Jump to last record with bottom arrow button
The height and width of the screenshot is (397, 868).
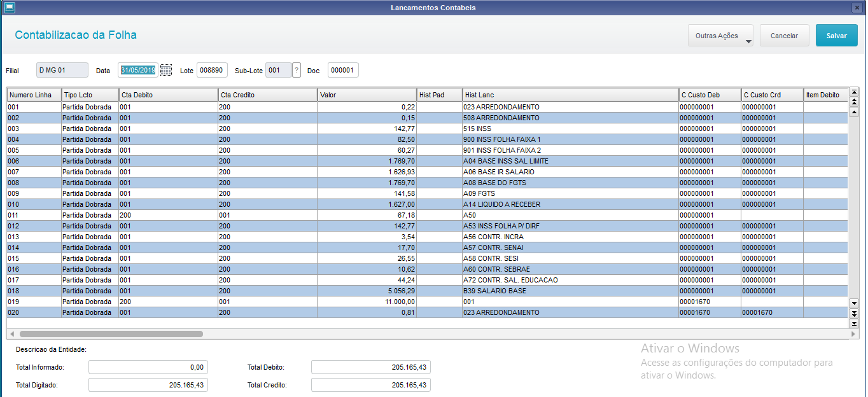click(854, 323)
